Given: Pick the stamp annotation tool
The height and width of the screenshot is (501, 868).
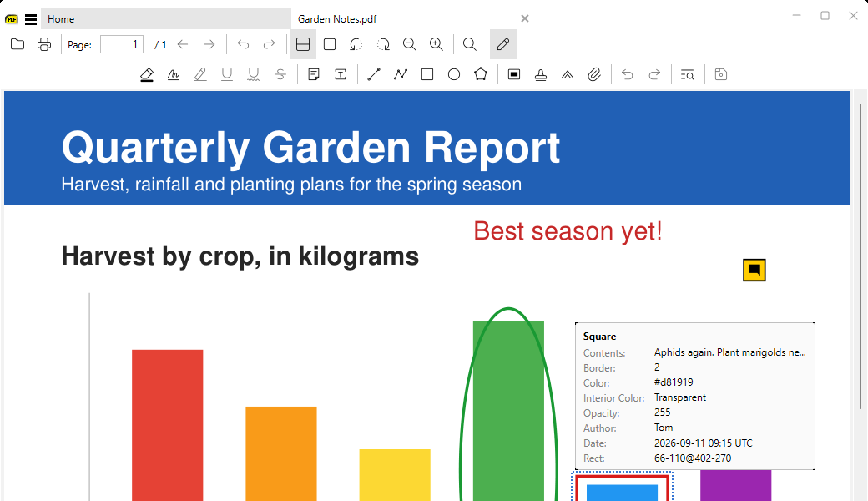Looking at the screenshot, I should [541, 75].
